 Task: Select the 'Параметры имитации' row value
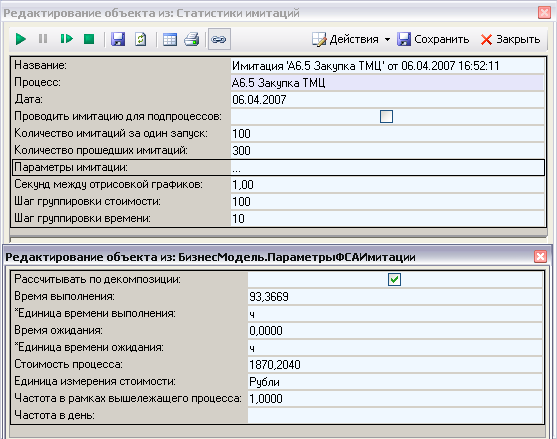coord(388,168)
